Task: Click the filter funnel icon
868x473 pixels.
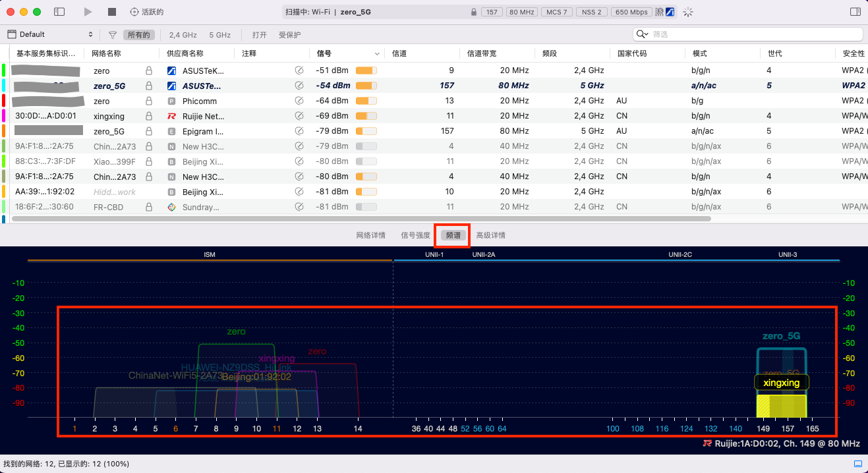Action: pyautogui.click(x=113, y=35)
